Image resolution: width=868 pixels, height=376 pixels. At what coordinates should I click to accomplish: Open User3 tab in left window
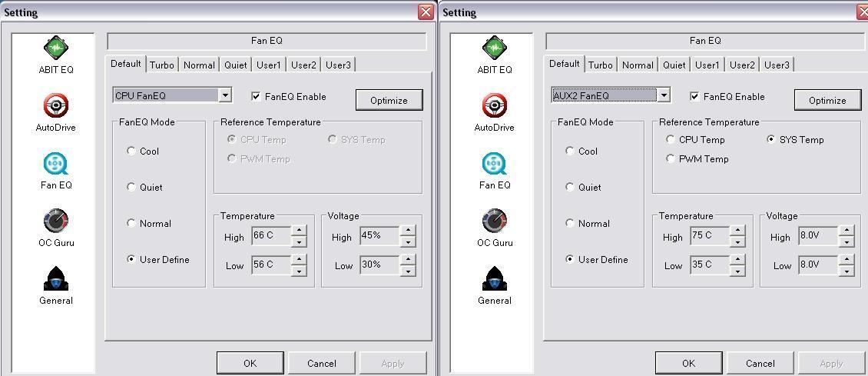[x=338, y=65]
